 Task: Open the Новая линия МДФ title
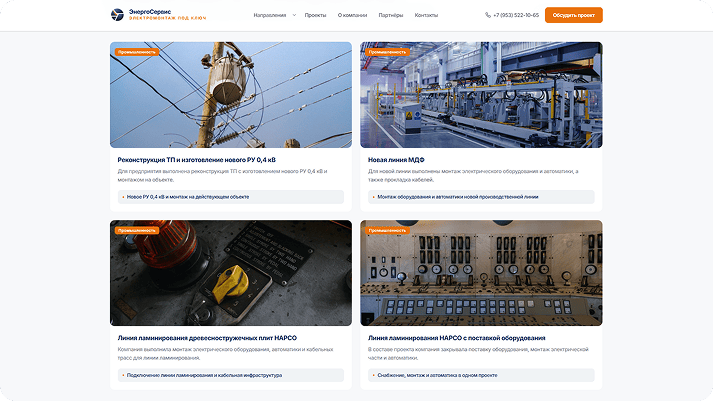[396, 160]
